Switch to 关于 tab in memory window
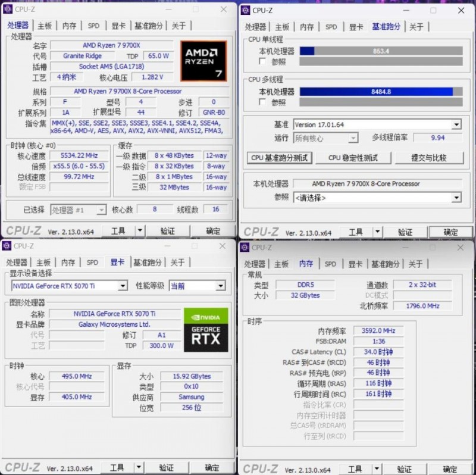The height and width of the screenshot is (475, 476). [415, 264]
